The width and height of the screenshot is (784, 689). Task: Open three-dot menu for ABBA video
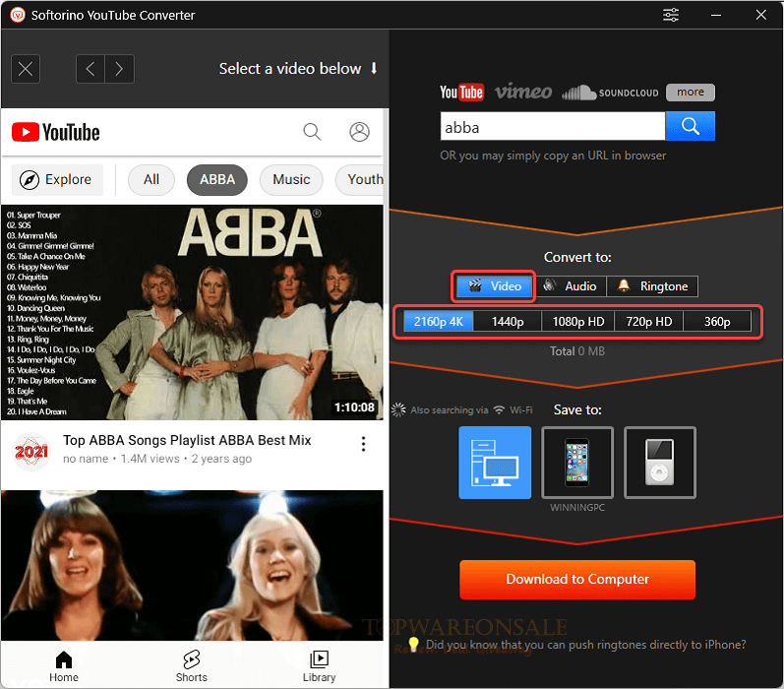pos(364,444)
